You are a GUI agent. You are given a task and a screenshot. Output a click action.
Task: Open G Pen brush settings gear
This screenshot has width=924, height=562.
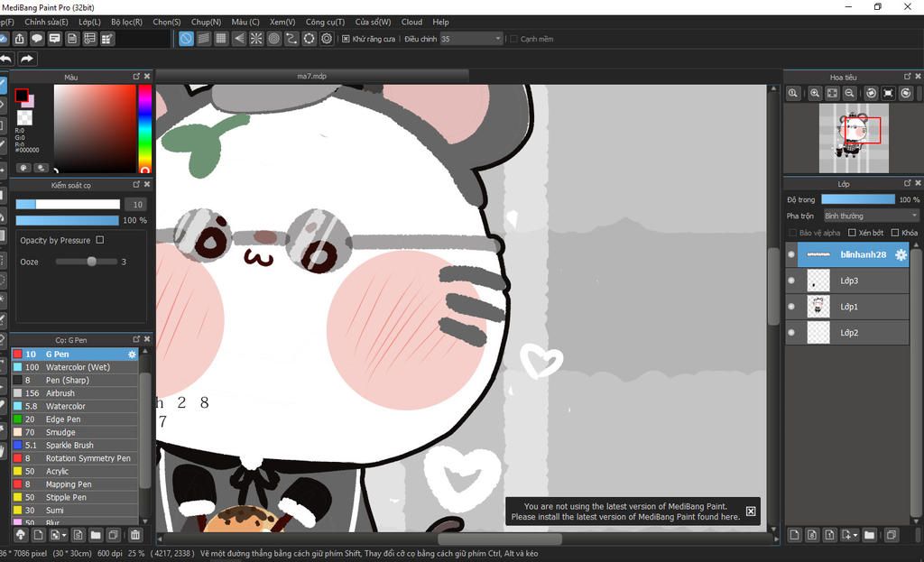(132, 354)
